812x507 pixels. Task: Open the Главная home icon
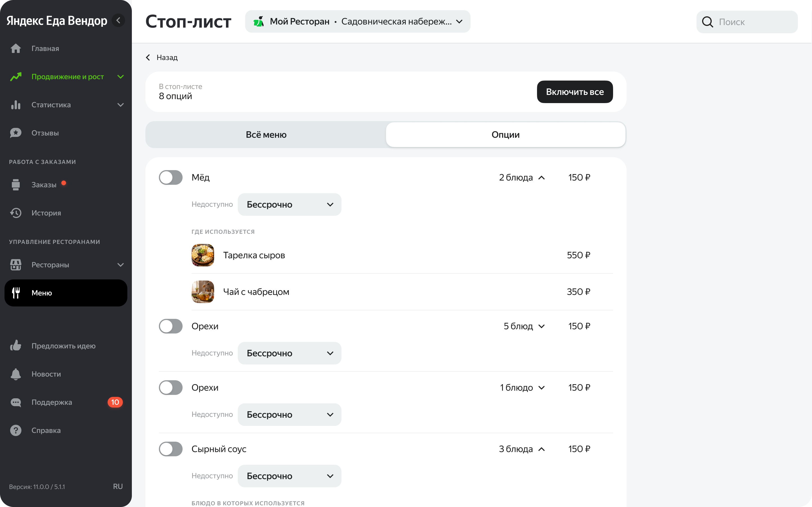click(16, 49)
